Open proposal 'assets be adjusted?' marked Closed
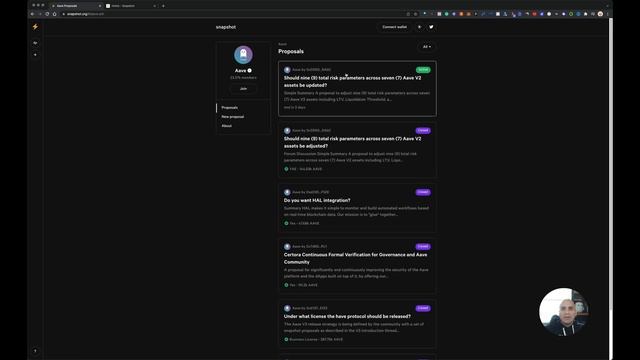Screen dimensions: 640x360 point(357,150)
